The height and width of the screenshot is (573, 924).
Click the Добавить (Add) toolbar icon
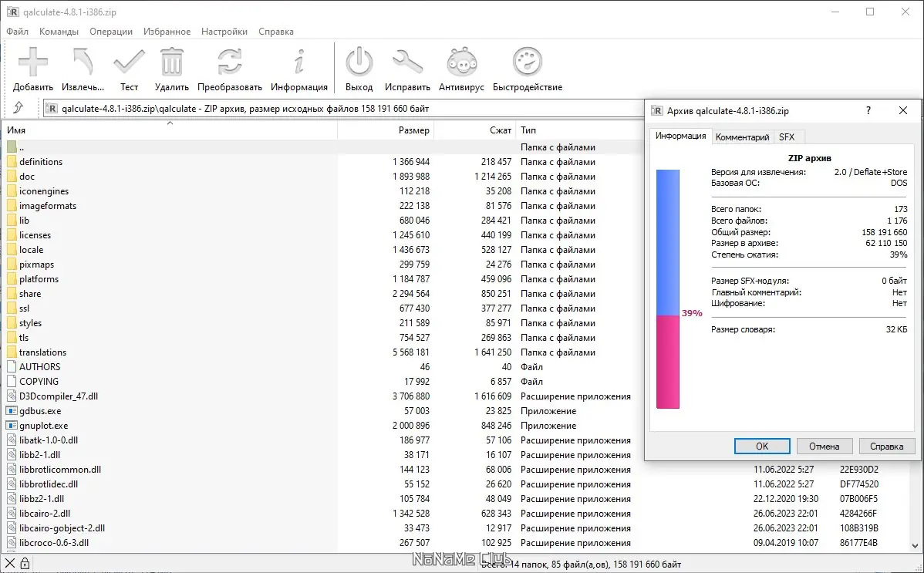33,62
